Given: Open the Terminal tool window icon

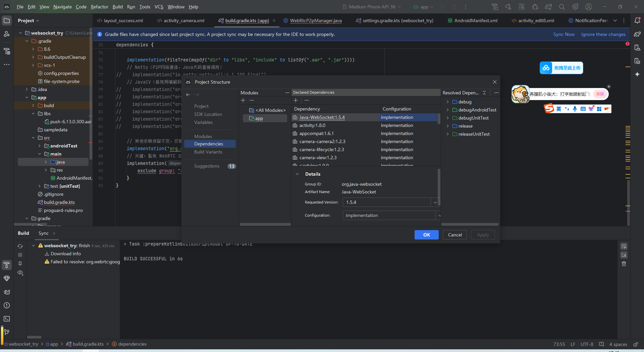Looking at the screenshot, I should coord(7,319).
